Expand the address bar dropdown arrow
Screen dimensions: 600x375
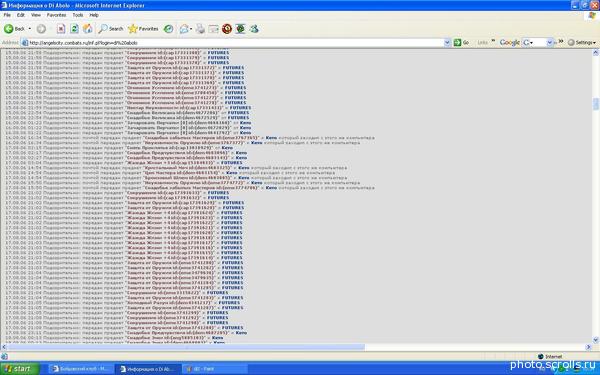pyautogui.click(x=447, y=42)
